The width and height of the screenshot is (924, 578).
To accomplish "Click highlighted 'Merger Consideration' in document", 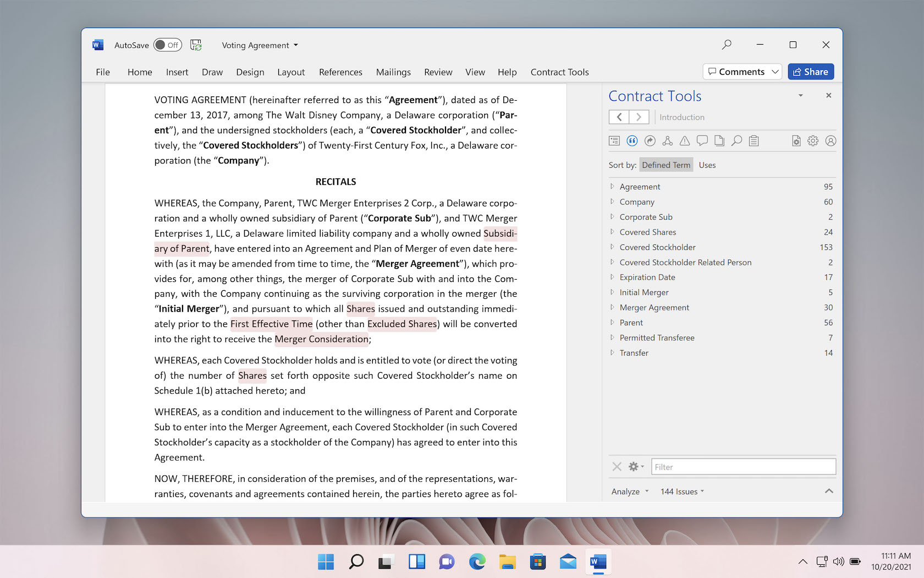I will click(x=322, y=339).
